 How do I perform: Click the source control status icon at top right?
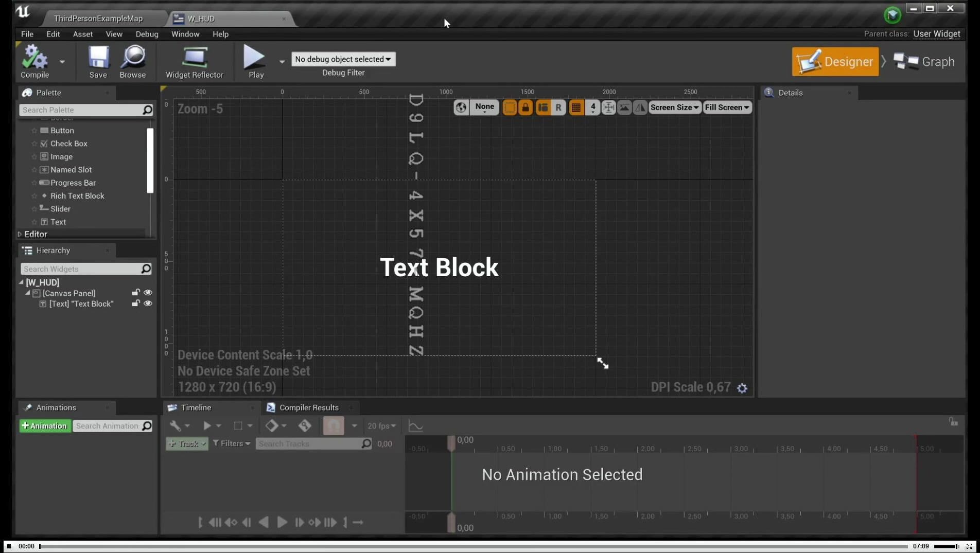(892, 14)
